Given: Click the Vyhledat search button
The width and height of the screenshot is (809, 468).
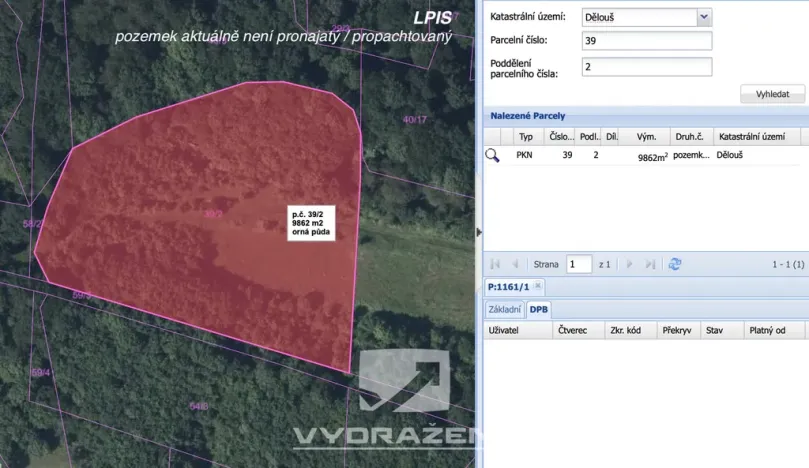Looking at the screenshot, I should [772, 94].
